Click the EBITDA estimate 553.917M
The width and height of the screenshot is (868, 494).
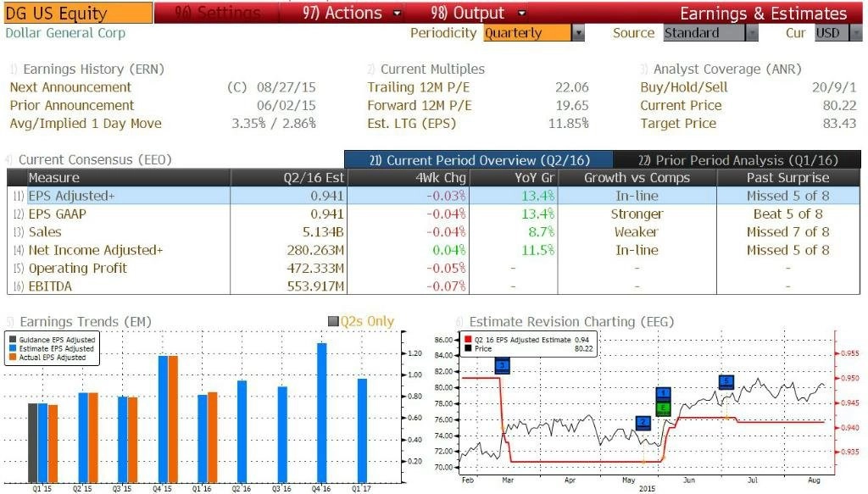coord(315,286)
